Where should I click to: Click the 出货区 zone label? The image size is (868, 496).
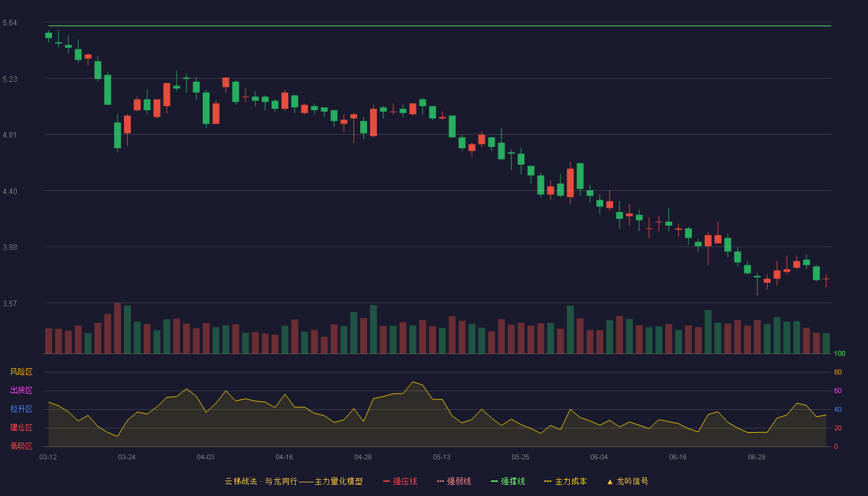[21, 391]
